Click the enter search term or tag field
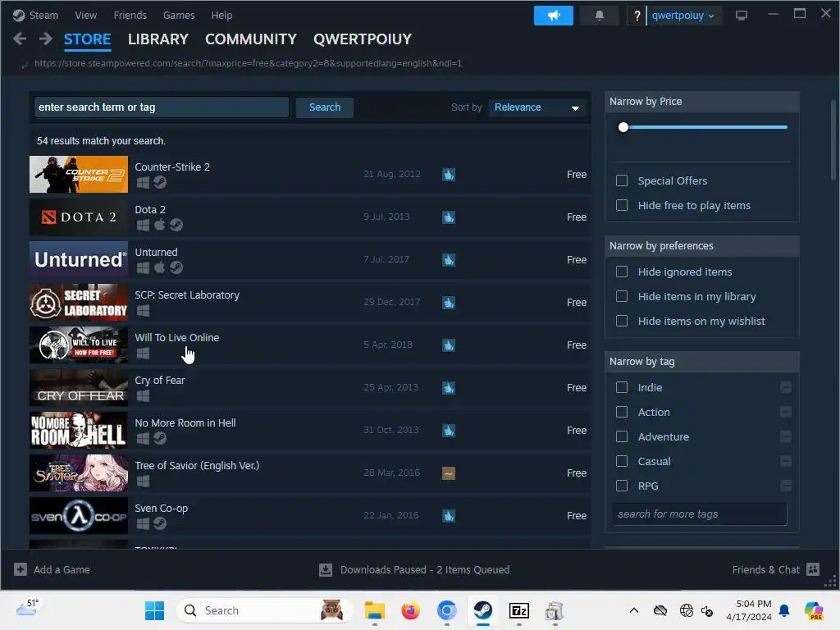Viewport: 840px width, 630px height. pos(161,107)
